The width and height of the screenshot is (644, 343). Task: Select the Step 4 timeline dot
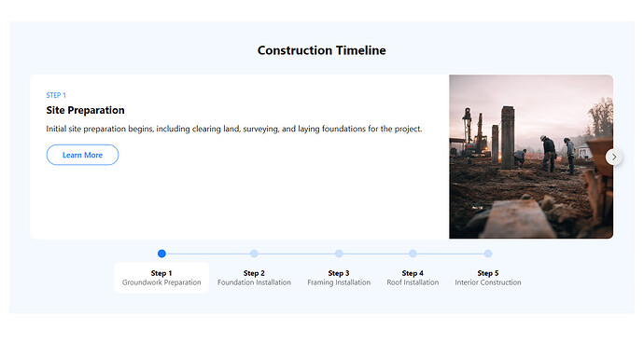tap(413, 254)
